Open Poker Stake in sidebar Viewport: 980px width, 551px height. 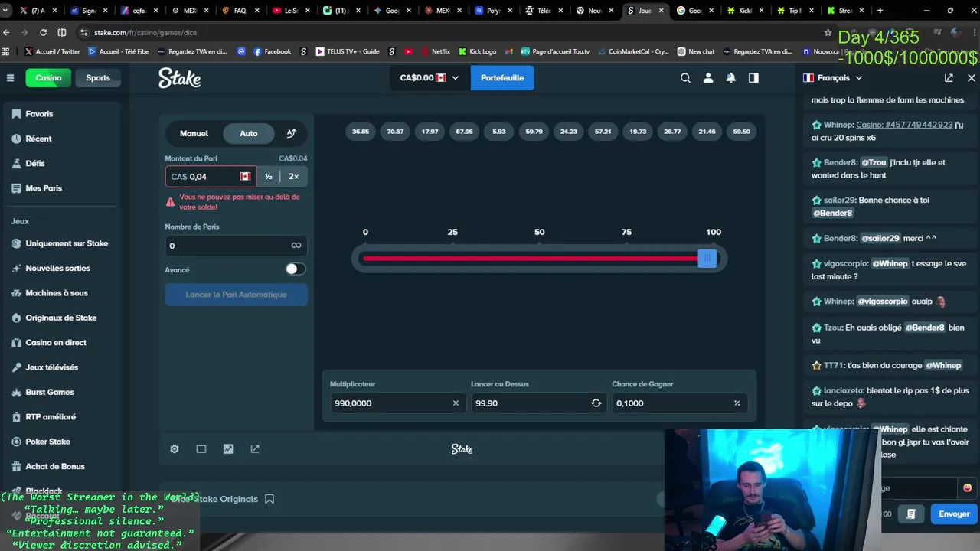(61, 442)
